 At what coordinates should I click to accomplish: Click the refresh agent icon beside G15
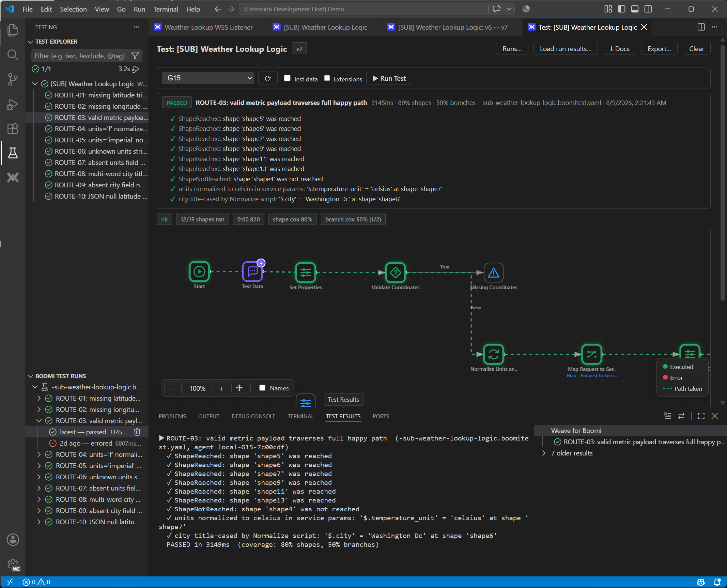coord(268,78)
